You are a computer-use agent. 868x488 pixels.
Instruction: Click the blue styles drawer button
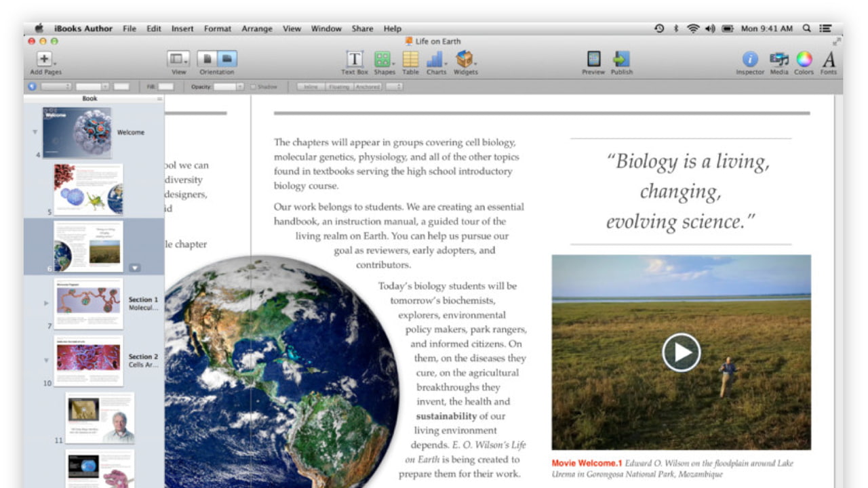32,87
